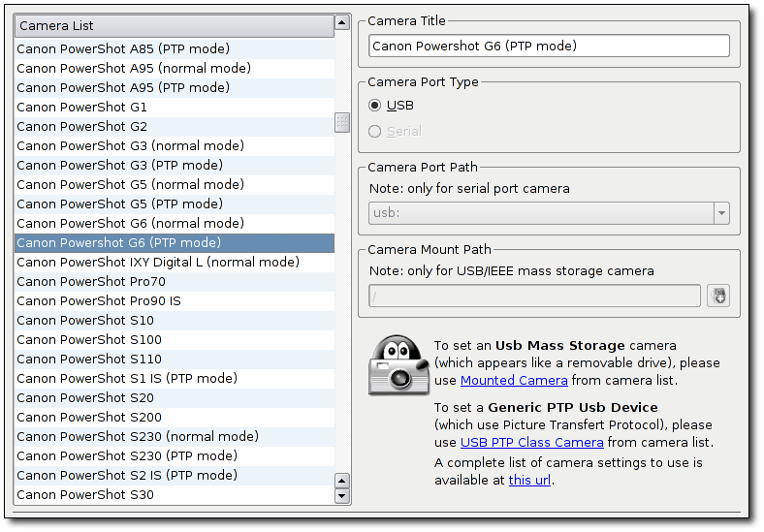Click the second-to-last scrollbar arrow pointing up
764x532 pixels.
point(342,481)
